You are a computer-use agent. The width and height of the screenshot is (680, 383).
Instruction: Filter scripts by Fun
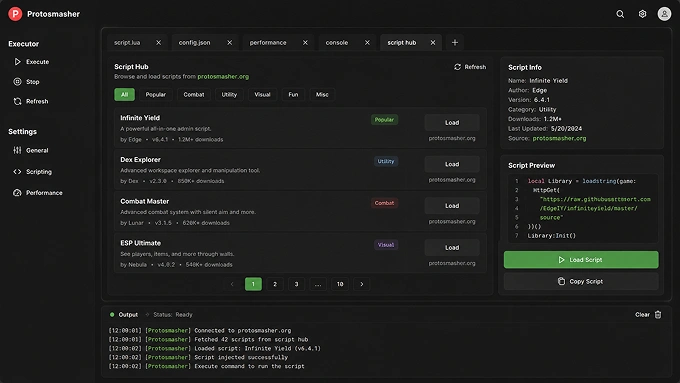click(x=293, y=95)
